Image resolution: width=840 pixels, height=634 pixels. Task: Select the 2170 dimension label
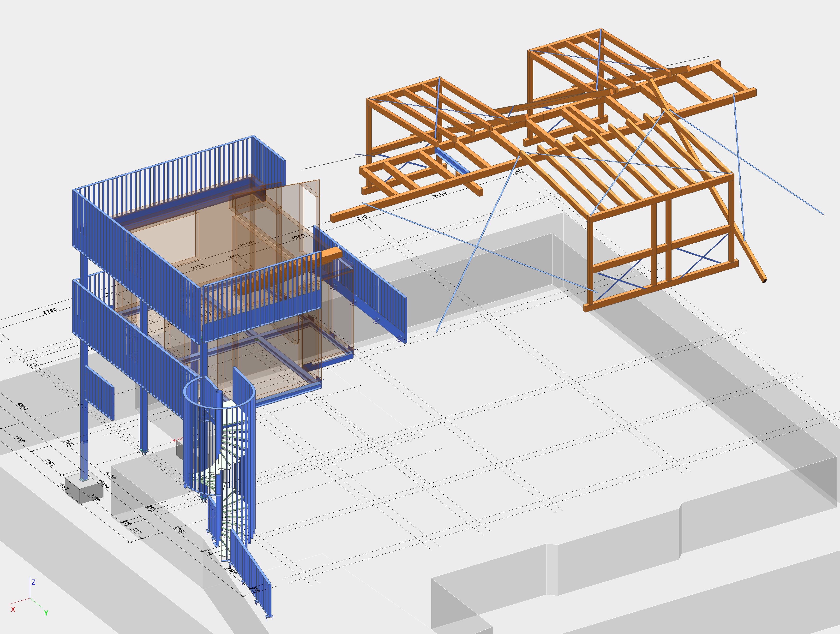pyautogui.click(x=198, y=267)
